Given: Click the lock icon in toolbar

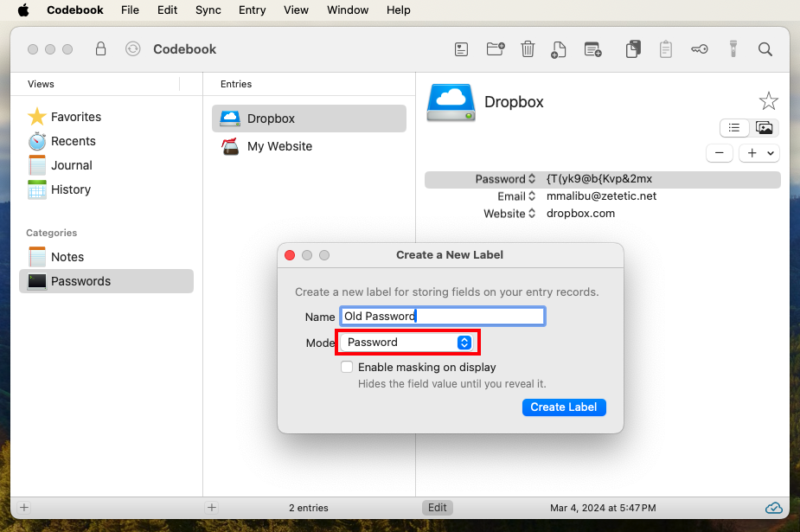Looking at the screenshot, I should point(100,49).
